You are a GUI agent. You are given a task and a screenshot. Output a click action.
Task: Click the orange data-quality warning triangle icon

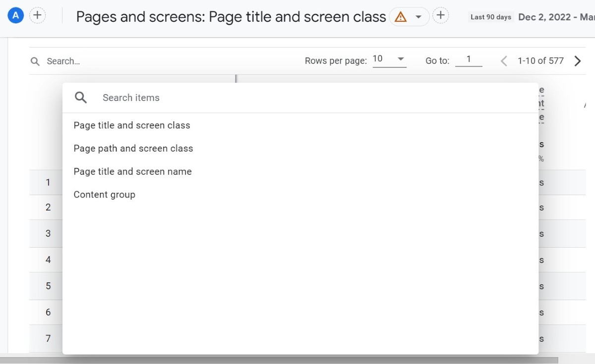pyautogui.click(x=400, y=17)
